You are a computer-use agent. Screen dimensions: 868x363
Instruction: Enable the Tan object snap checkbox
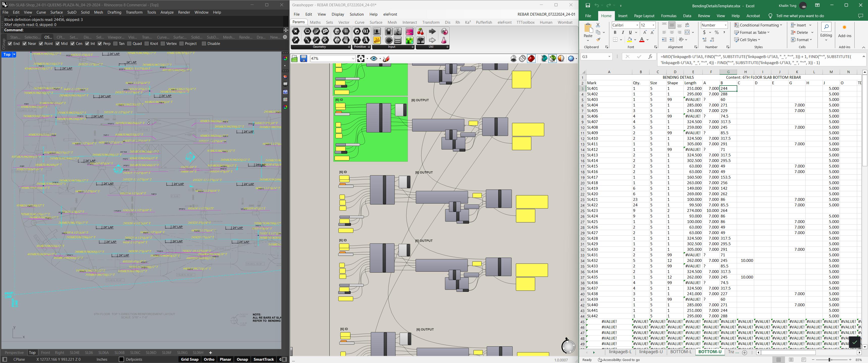(115, 43)
